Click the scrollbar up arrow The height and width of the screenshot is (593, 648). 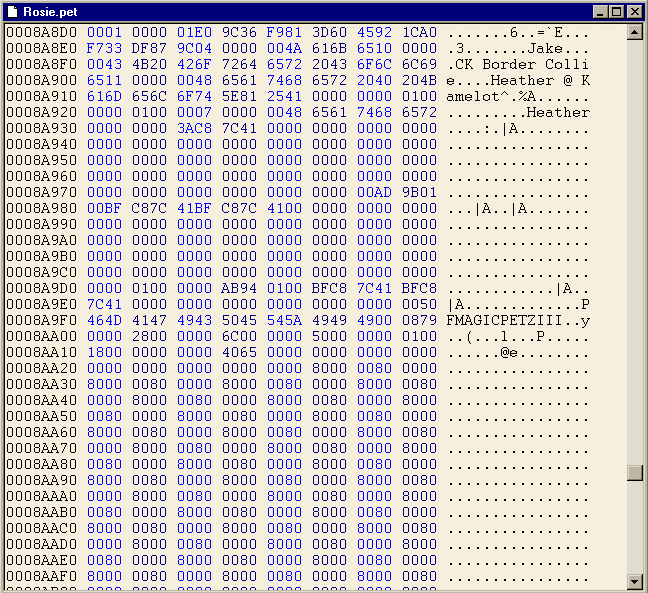[x=634, y=32]
